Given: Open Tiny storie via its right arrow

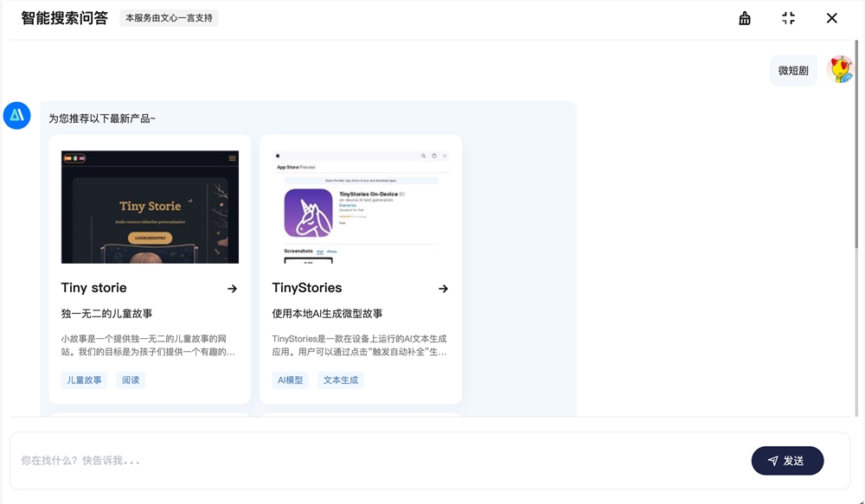Looking at the screenshot, I should point(234,289).
